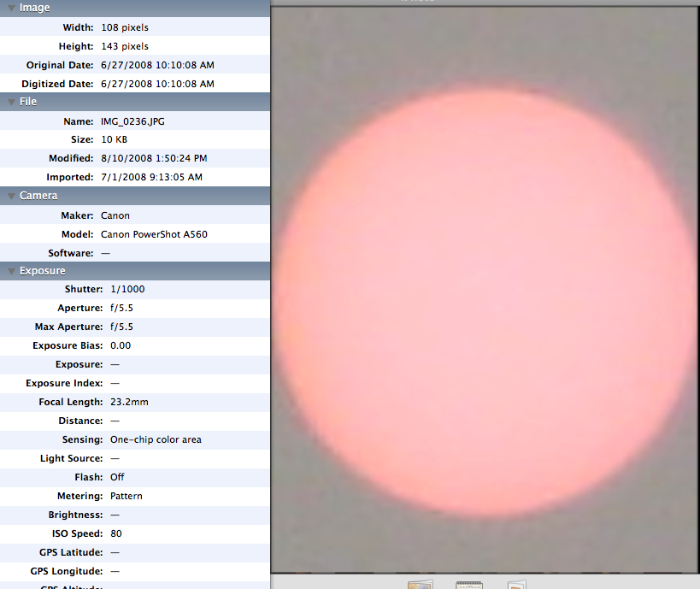Screen dimensions: 700x589
Task: Click the Calendar icon in bottom toolbar
Action: coord(469,584)
